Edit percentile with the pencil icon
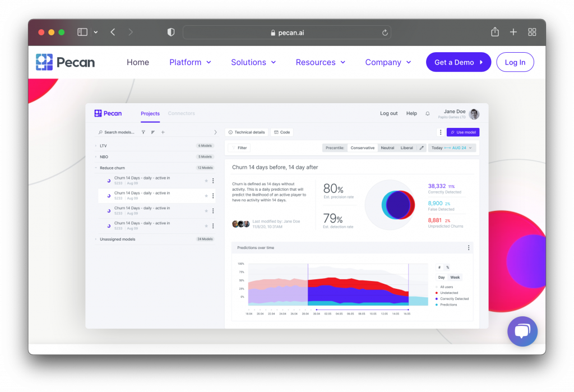This screenshot has height=392, width=574. pos(422,148)
